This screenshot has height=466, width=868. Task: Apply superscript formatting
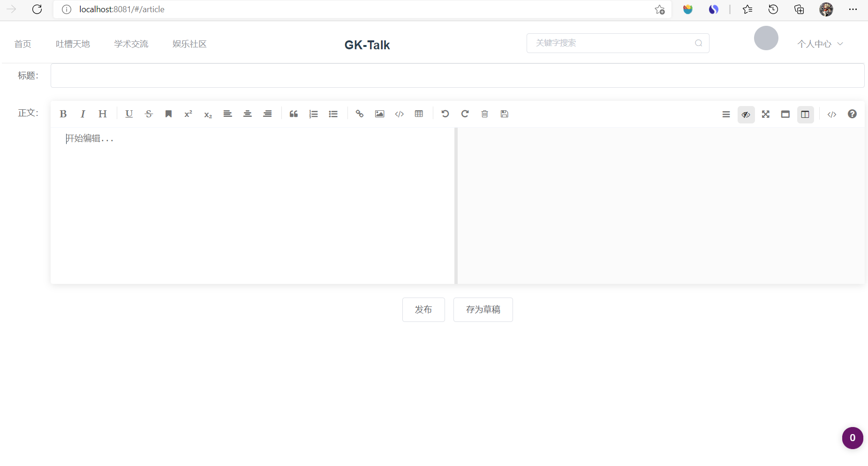coord(188,114)
